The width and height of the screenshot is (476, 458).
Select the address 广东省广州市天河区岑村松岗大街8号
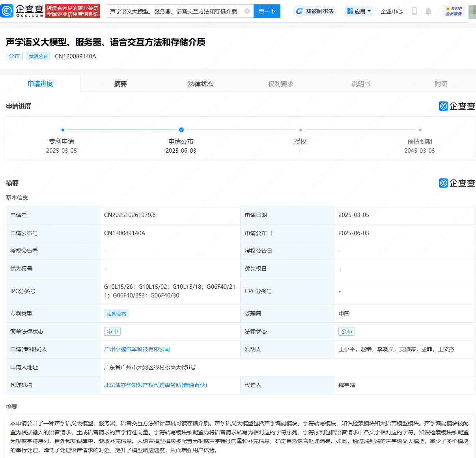tap(150, 367)
